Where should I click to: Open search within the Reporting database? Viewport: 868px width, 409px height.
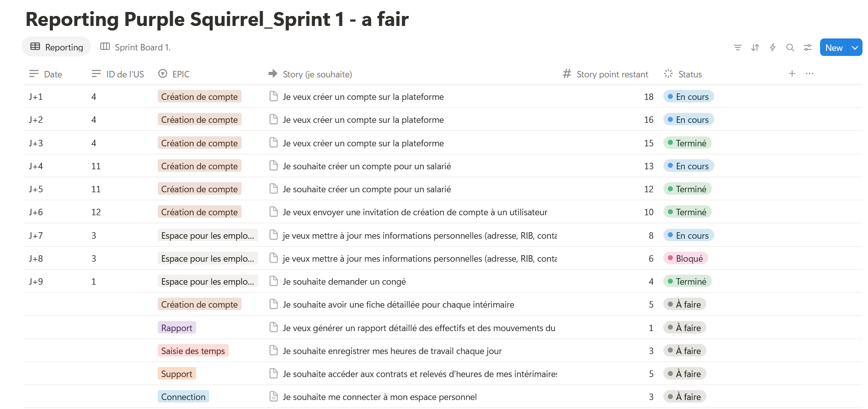click(x=790, y=47)
